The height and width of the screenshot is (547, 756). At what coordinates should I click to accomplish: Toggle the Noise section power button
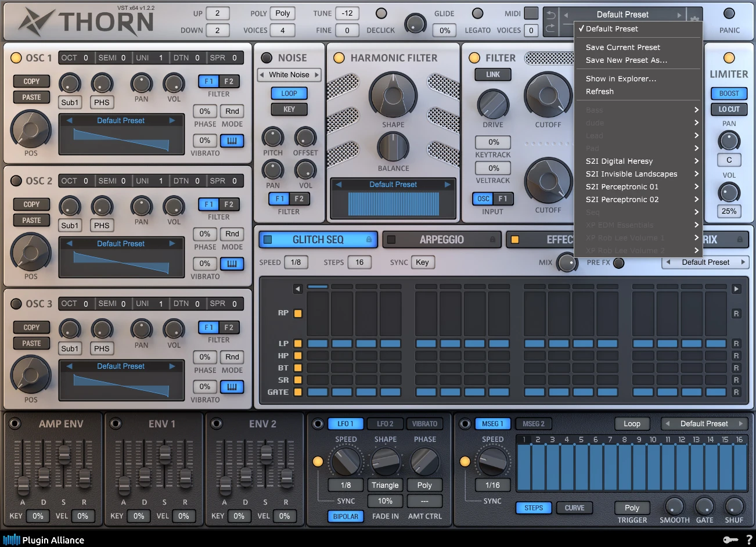tap(267, 57)
